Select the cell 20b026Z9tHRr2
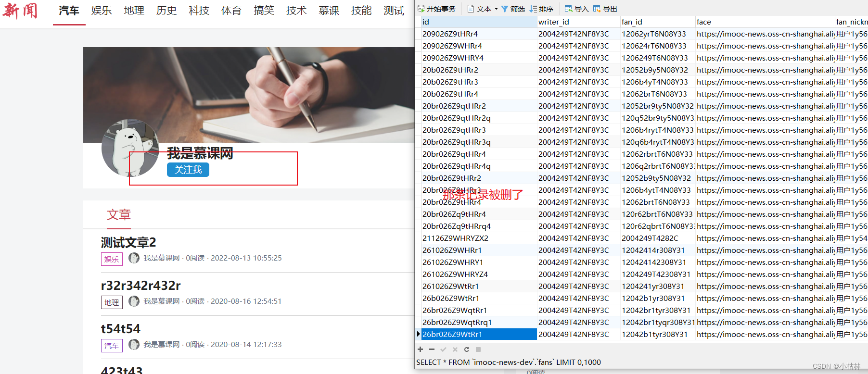Screen dimensions: 868x374 (x=479, y=70)
